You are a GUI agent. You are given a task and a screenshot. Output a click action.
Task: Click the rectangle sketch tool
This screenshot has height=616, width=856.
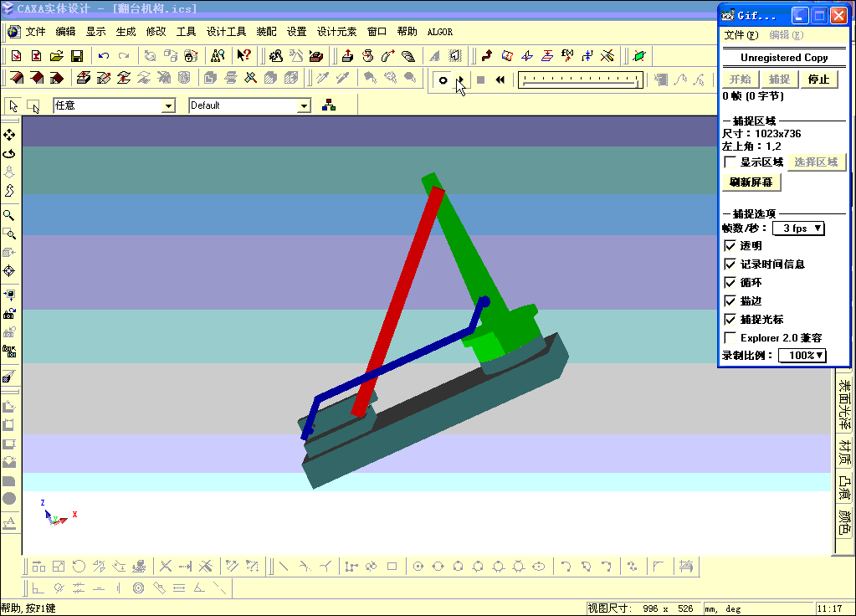[x=392, y=567]
